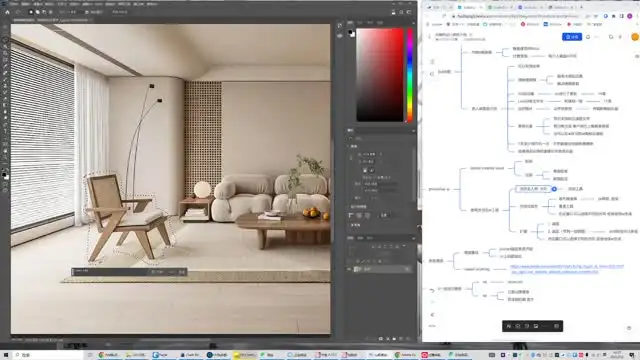Click the search icon in mind map header
640x360 pixels.
[x=611, y=37]
